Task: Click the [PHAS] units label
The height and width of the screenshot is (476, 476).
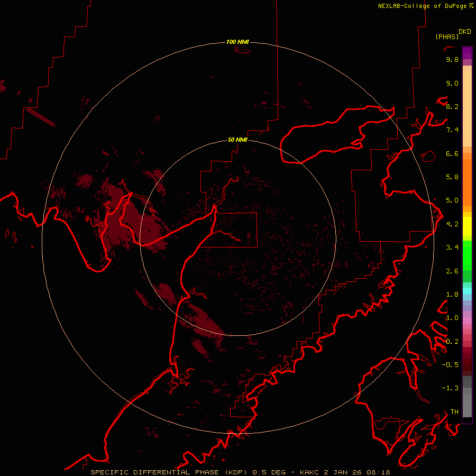Action: point(447,36)
